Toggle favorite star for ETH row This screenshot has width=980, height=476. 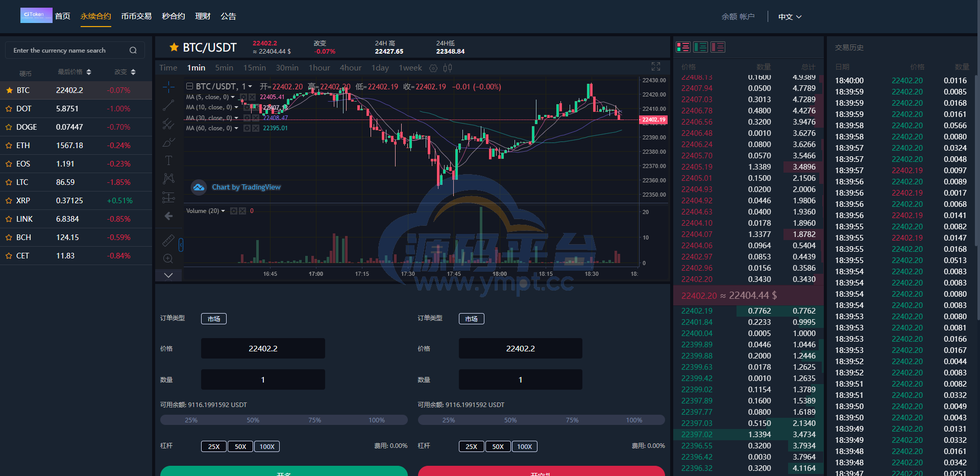point(9,146)
